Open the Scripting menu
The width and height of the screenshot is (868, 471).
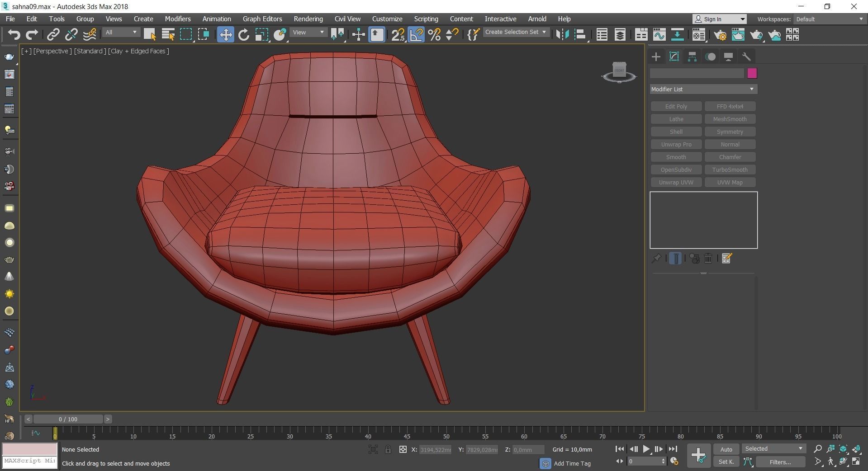(x=426, y=19)
